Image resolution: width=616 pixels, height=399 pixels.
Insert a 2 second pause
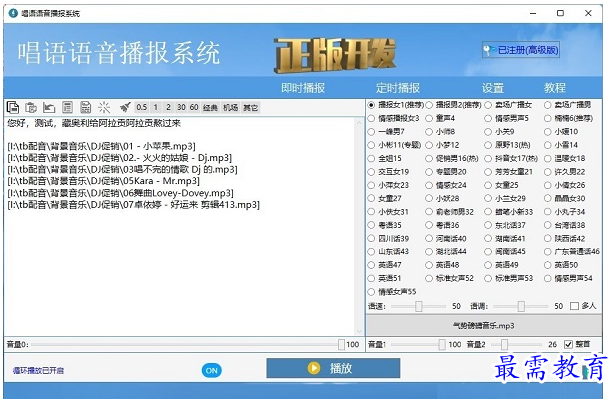point(168,107)
